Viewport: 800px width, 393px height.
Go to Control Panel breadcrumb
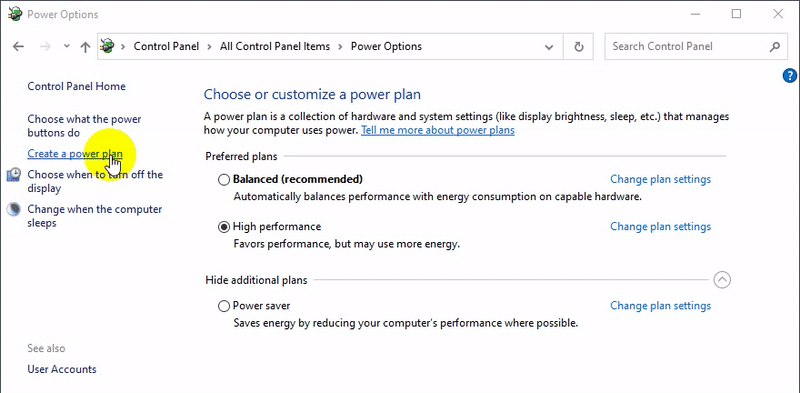(166, 46)
